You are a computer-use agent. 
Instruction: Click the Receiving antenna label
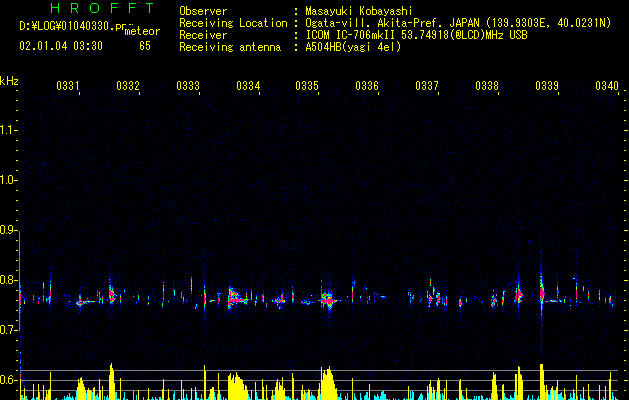[230, 47]
